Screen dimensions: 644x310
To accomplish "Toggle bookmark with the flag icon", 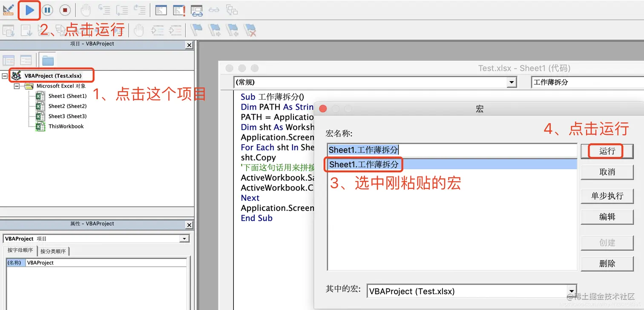I will 196,30.
